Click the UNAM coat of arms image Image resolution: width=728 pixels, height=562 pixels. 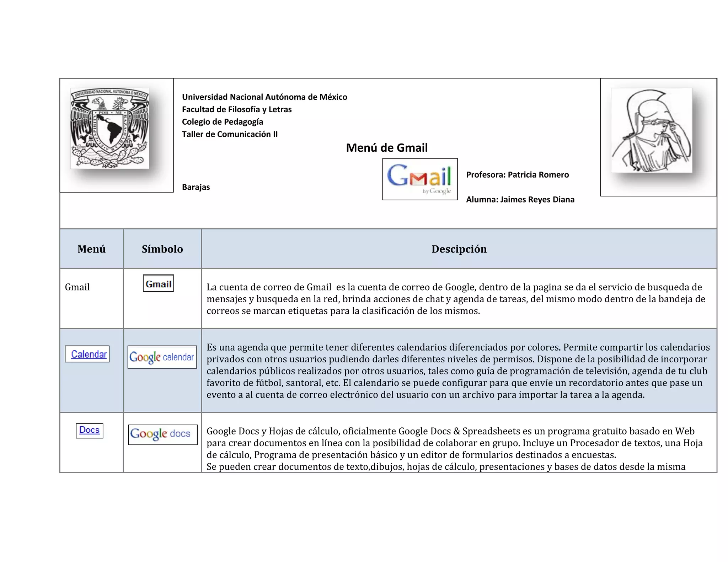pos(109,128)
